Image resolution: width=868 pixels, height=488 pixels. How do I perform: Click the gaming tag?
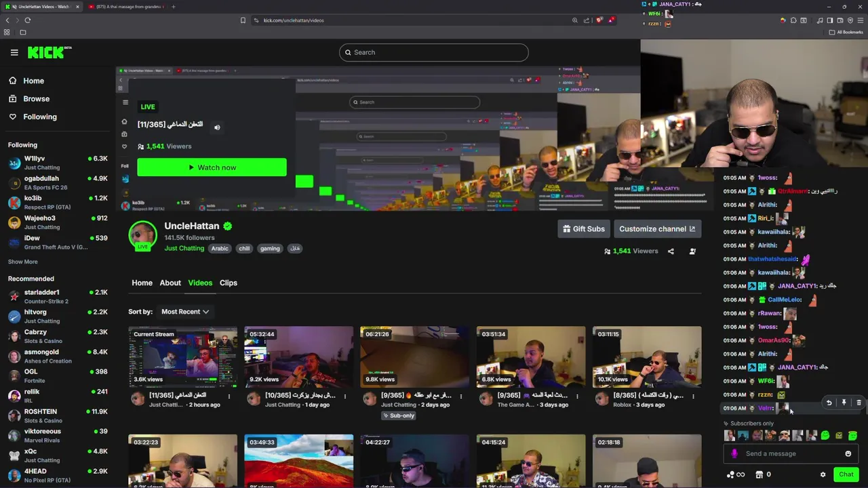[270, 249]
